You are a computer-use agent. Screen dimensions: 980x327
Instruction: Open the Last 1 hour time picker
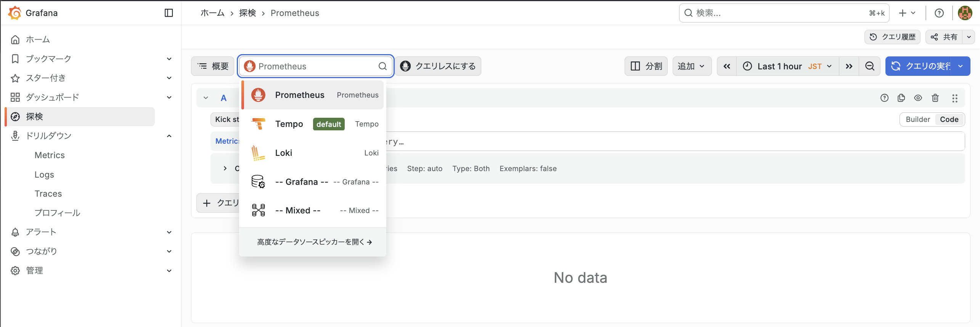click(x=787, y=66)
